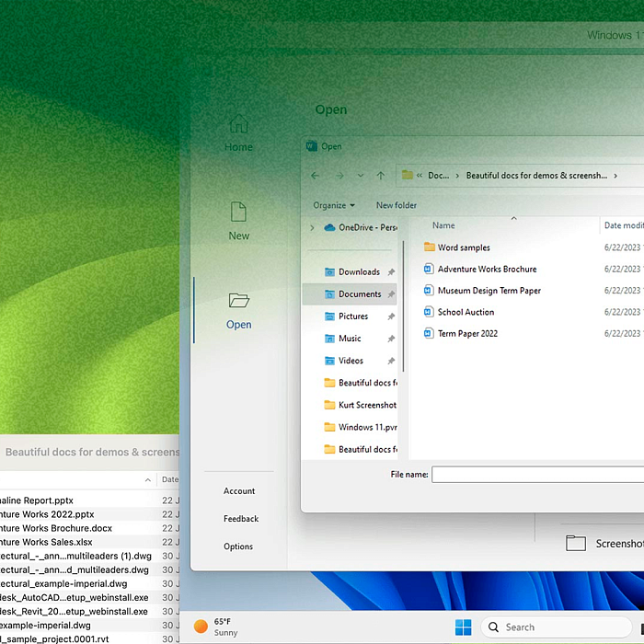Screen dimensions: 644x644
Task: Click the New folder button
Action: 397,205
